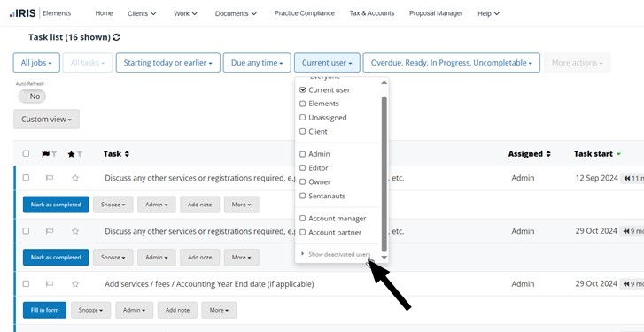Flag the Add services / fees task

tap(50, 283)
